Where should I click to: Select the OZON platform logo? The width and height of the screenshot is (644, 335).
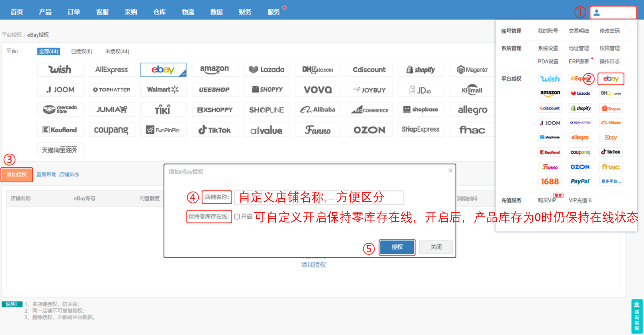(x=369, y=129)
